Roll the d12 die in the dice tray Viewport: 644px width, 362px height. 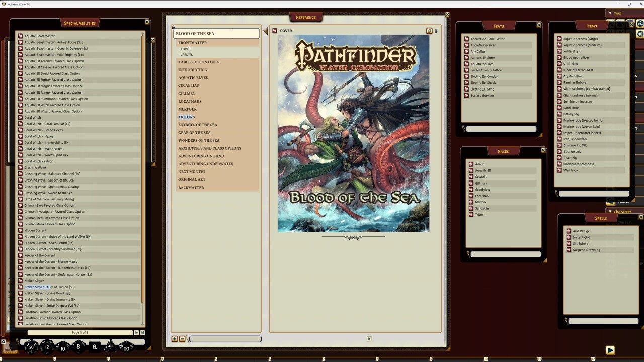coord(47,347)
